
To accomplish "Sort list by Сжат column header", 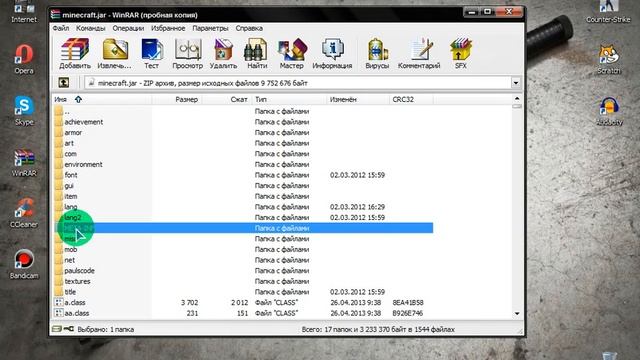I will 227,99.
